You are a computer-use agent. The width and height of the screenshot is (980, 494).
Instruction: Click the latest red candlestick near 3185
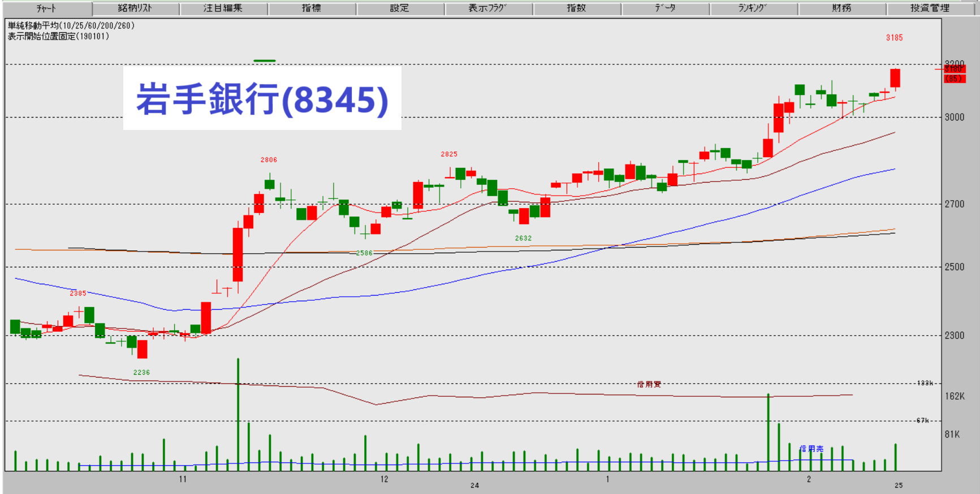pyautogui.click(x=895, y=78)
